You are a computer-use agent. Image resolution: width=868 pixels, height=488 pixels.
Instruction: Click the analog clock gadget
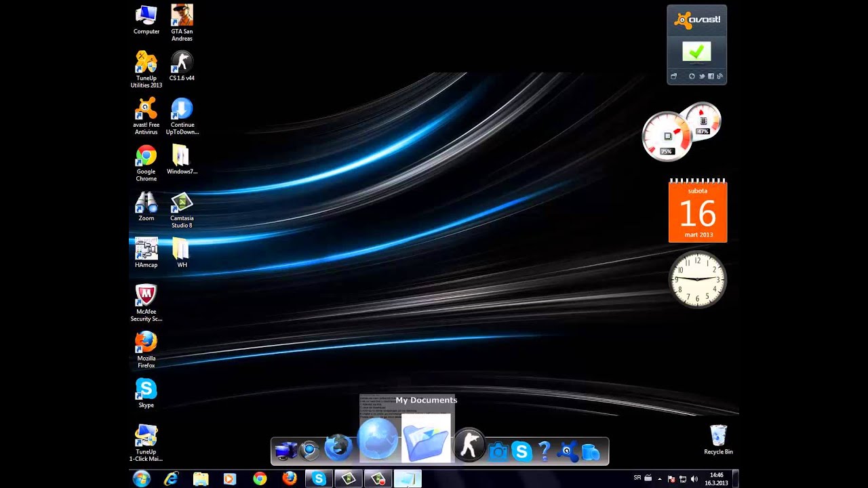(x=698, y=279)
